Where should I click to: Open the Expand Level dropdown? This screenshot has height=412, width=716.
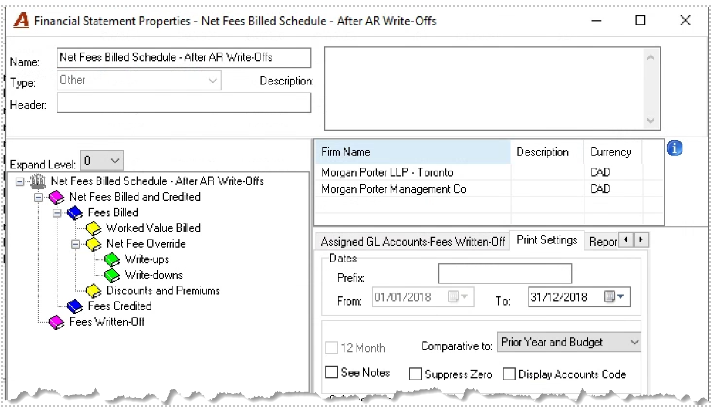115,161
